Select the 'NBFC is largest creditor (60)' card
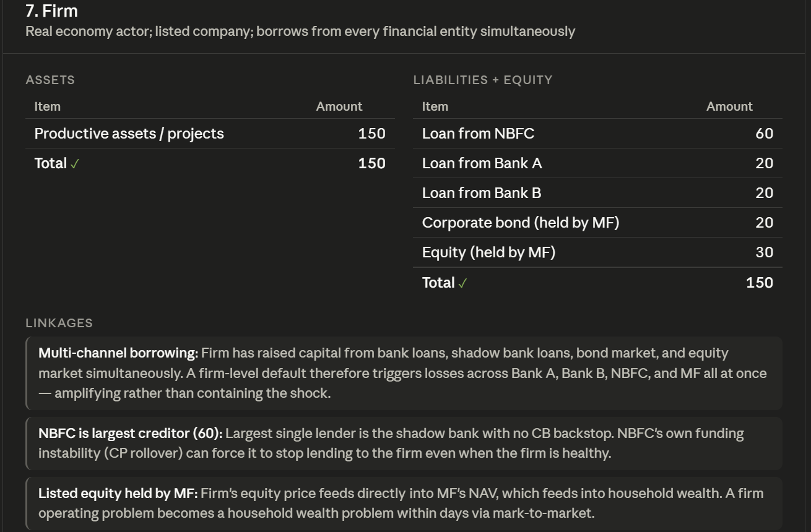This screenshot has width=811, height=532. (404, 443)
